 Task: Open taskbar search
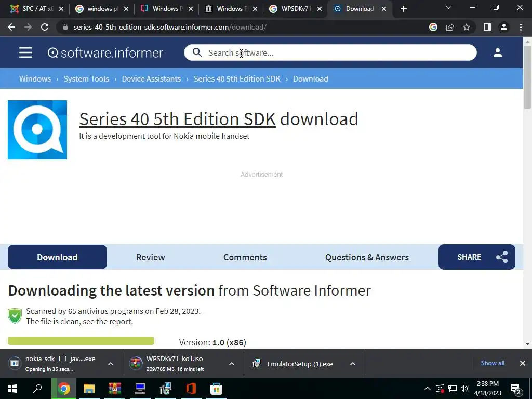[x=37, y=389]
